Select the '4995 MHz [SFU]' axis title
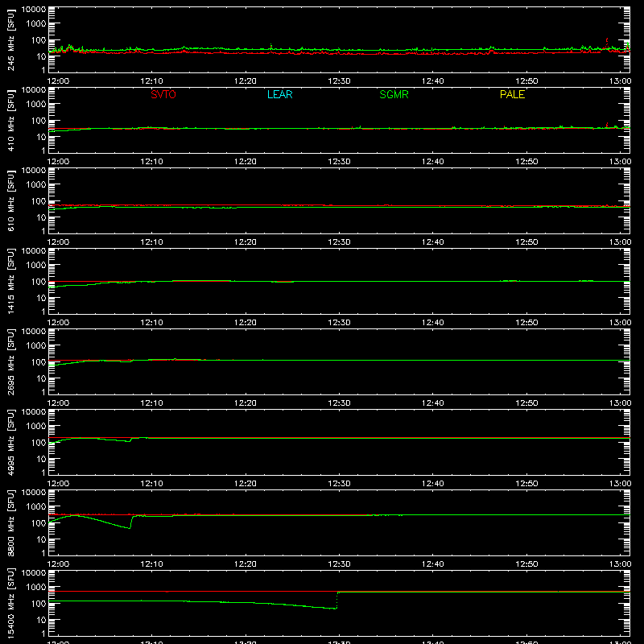 [11, 442]
